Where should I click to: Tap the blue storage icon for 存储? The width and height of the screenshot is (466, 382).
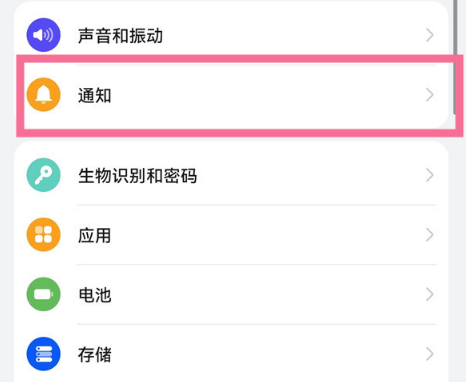pyautogui.click(x=43, y=354)
